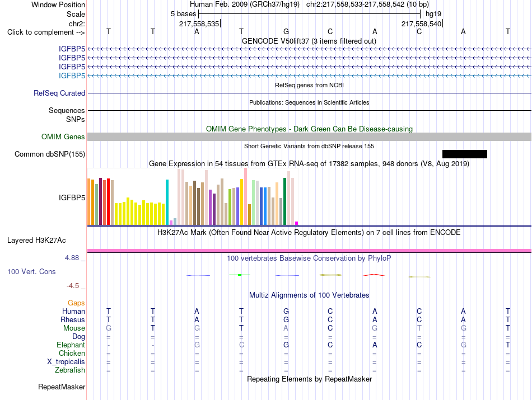Select the Human alignment row label

[73, 311]
